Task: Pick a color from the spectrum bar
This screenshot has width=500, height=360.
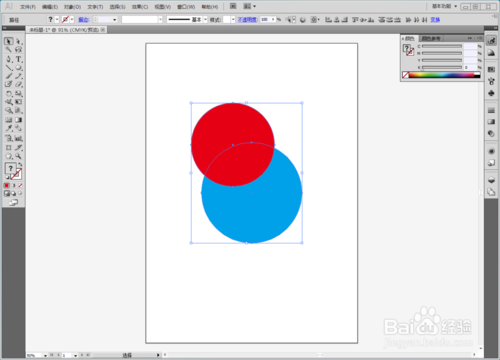Action: point(445,75)
